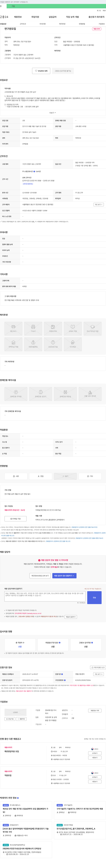
Task: Open the 직원모집 job posting
Action: [x=8, y=775]
